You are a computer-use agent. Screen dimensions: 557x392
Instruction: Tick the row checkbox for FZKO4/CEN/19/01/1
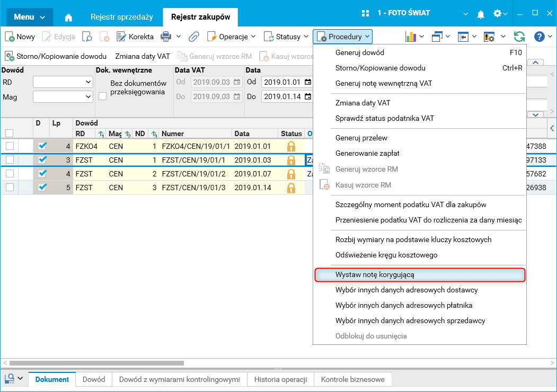(x=10, y=146)
